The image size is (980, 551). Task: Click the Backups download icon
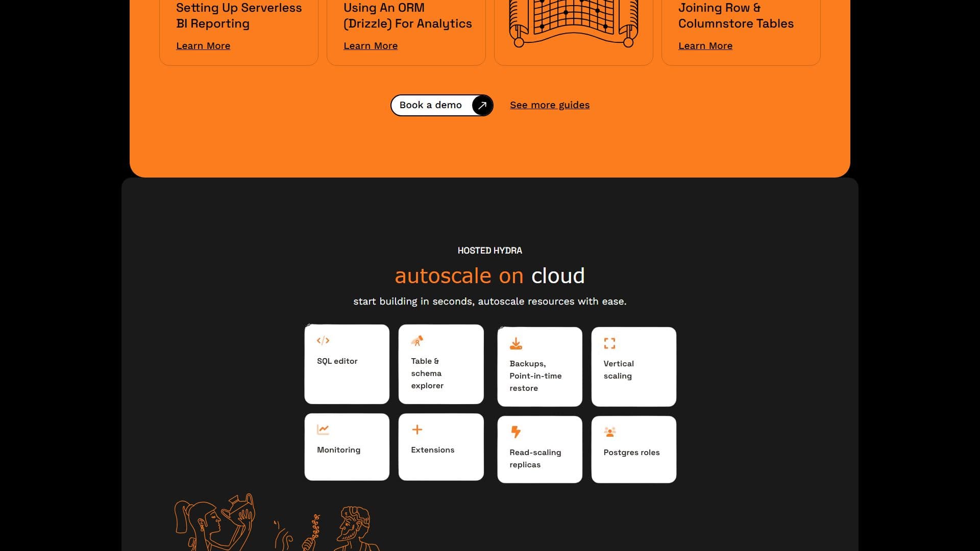516,343
